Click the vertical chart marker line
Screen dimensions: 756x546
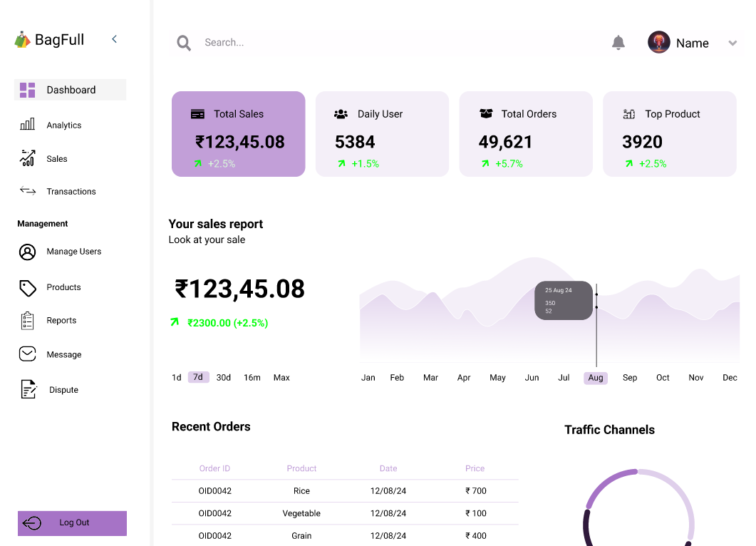point(596,326)
